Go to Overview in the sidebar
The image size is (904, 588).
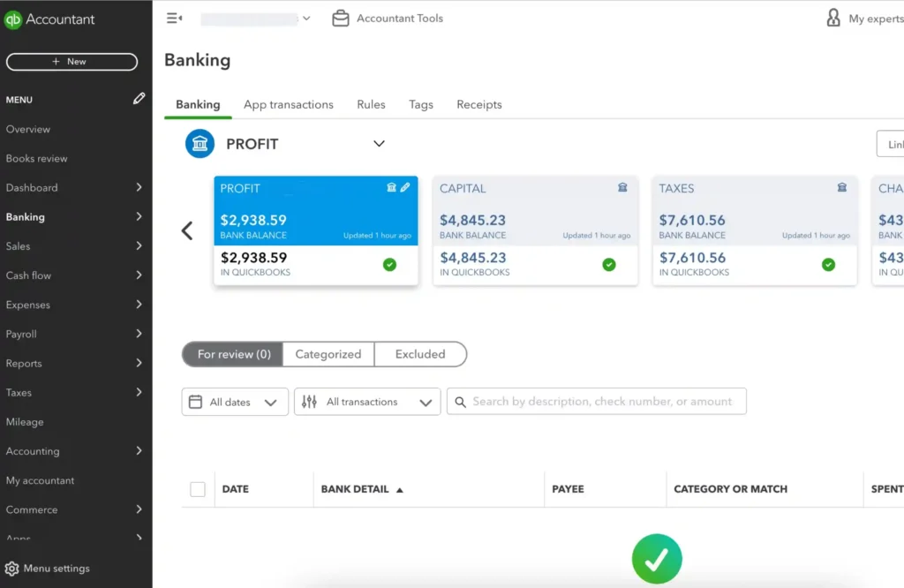[x=27, y=129]
